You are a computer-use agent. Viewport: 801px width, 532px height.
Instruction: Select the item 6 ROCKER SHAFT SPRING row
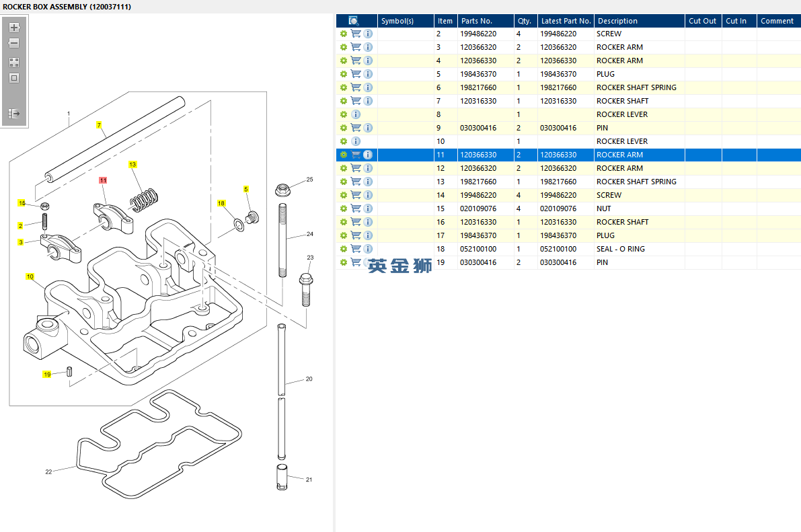pyautogui.click(x=636, y=87)
